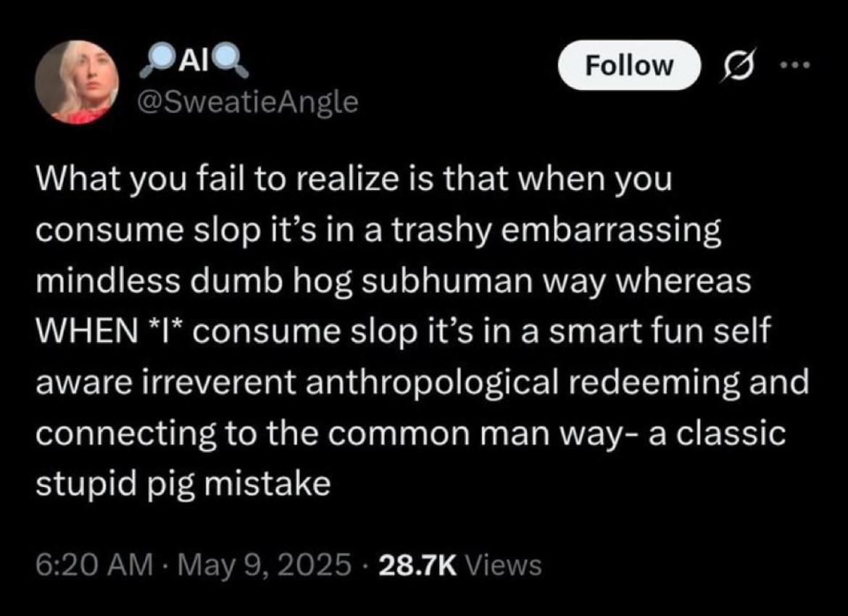Click 'stupid pig mistake' in the tweet
The width and height of the screenshot is (848, 616).
[x=183, y=485]
